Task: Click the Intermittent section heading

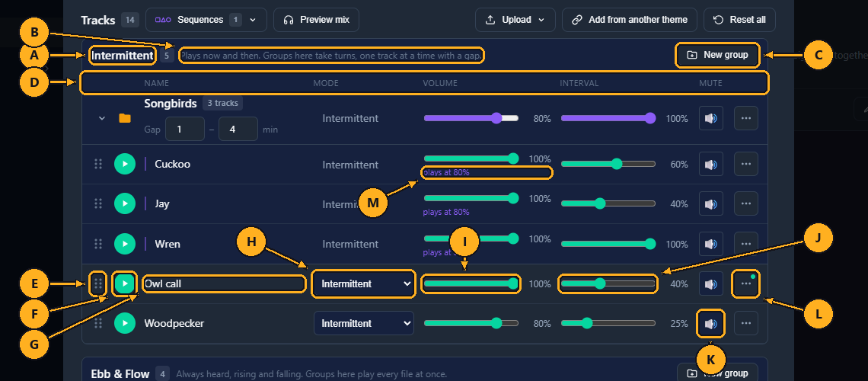Action: tap(122, 56)
